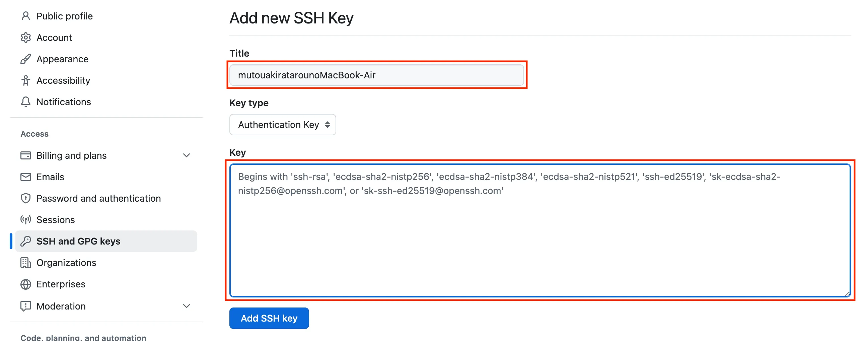Viewport: 868px width, 341px height.
Task: Click the Password and authentication shield icon
Action: pyautogui.click(x=25, y=198)
